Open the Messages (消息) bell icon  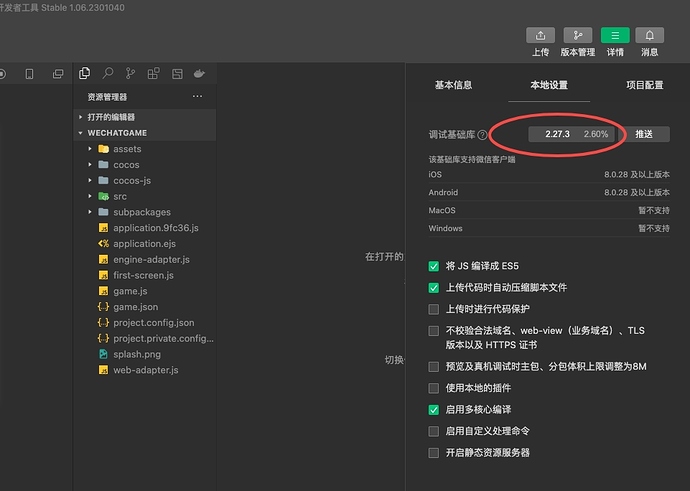pyautogui.click(x=650, y=35)
